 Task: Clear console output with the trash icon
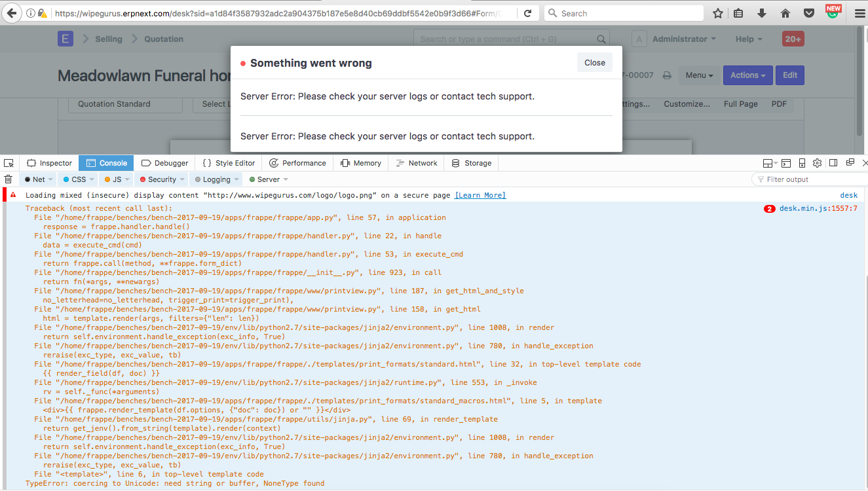coord(9,179)
